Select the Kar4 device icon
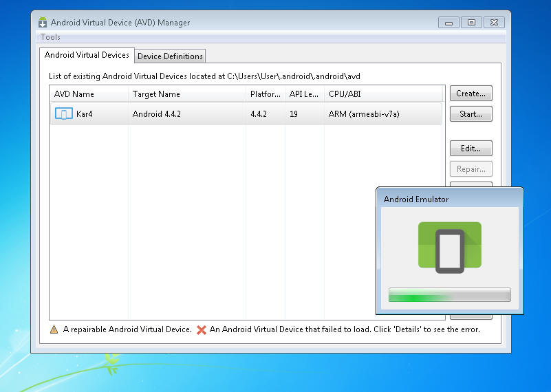 63,113
